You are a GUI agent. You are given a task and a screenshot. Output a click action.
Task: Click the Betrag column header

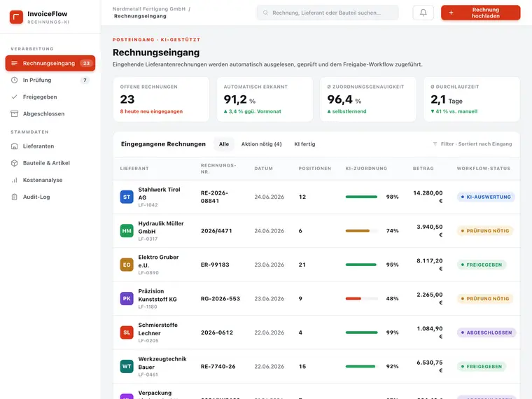(x=423, y=169)
